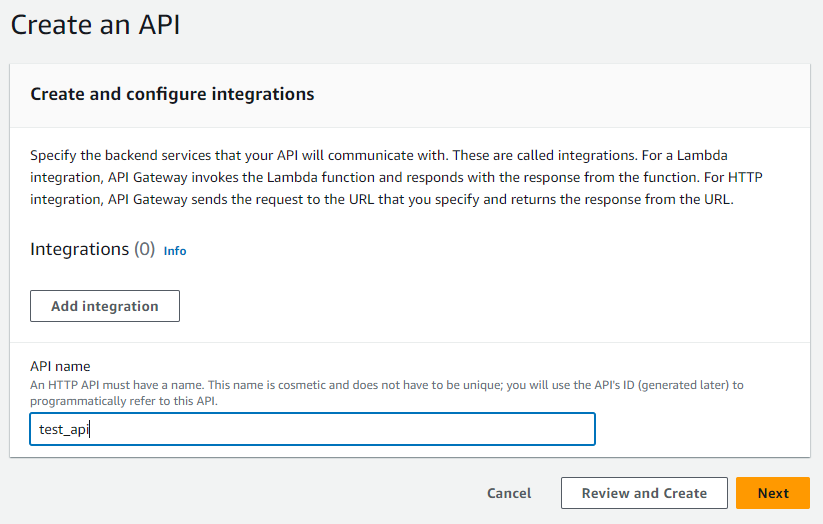The height and width of the screenshot is (524, 823).
Task: Click the (0) integrations count
Action: pyautogui.click(x=145, y=249)
